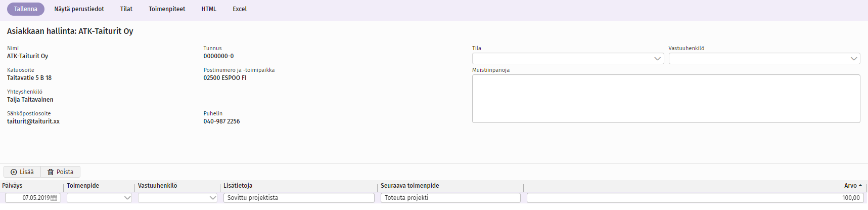The image size is (868, 210).
Task: Select the Excel export menu item
Action: pyautogui.click(x=240, y=9)
